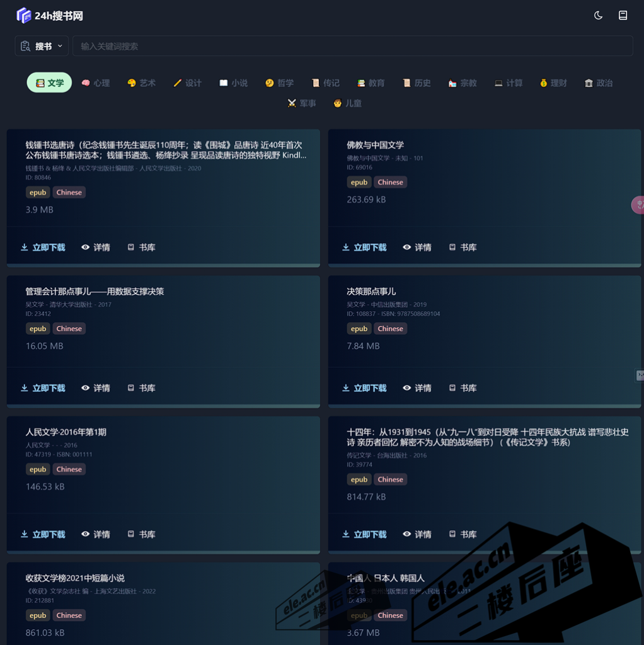Click the epub tag on 钱锺书选唐诗
The height and width of the screenshot is (645, 644).
(37, 192)
